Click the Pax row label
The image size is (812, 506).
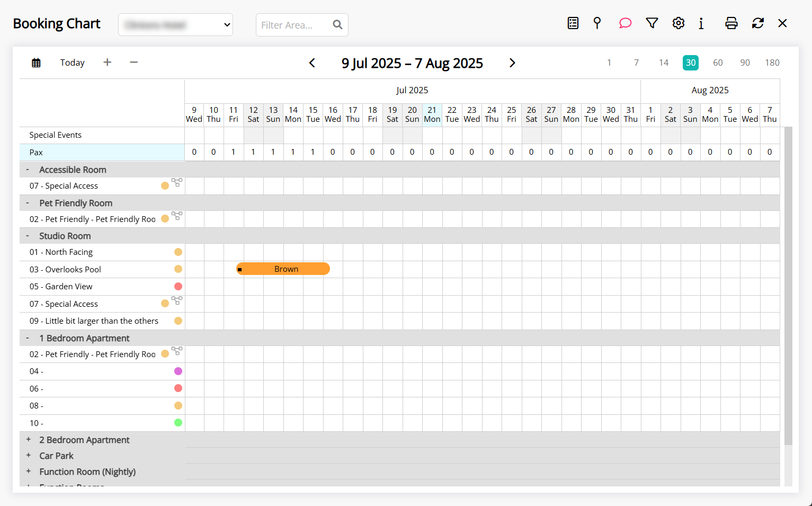tap(36, 153)
